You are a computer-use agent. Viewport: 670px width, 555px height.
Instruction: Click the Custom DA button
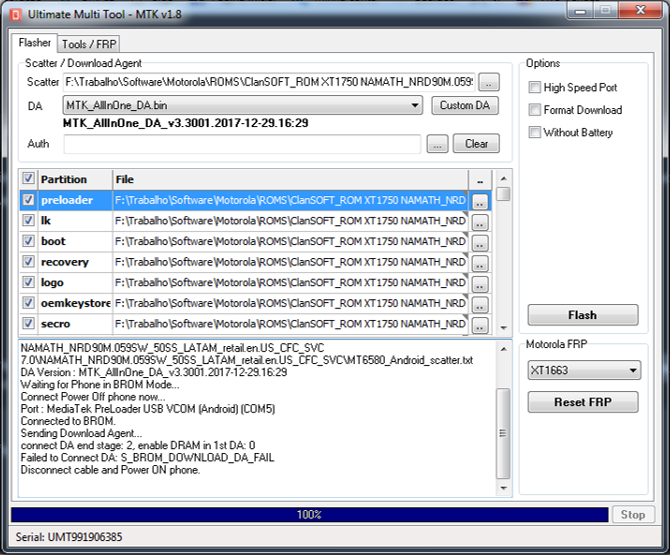point(465,106)
